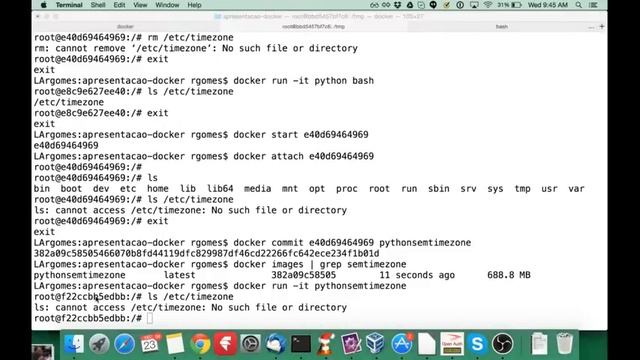The image size is (640, 360).
Task: Open Spotlight search magnifier icon
Action: click(x=579, y=5)
